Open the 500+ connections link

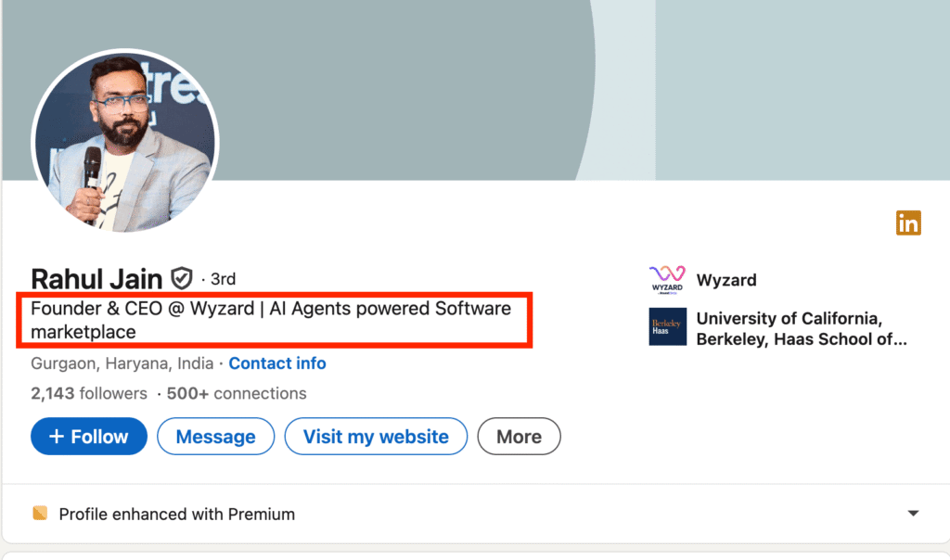237,393
